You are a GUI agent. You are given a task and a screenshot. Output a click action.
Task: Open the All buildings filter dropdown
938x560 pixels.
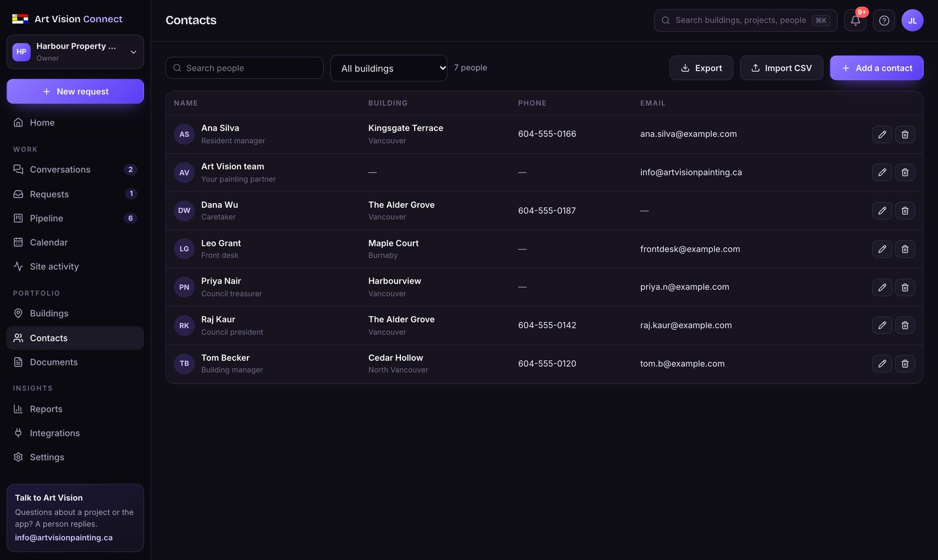click(389, 68)
